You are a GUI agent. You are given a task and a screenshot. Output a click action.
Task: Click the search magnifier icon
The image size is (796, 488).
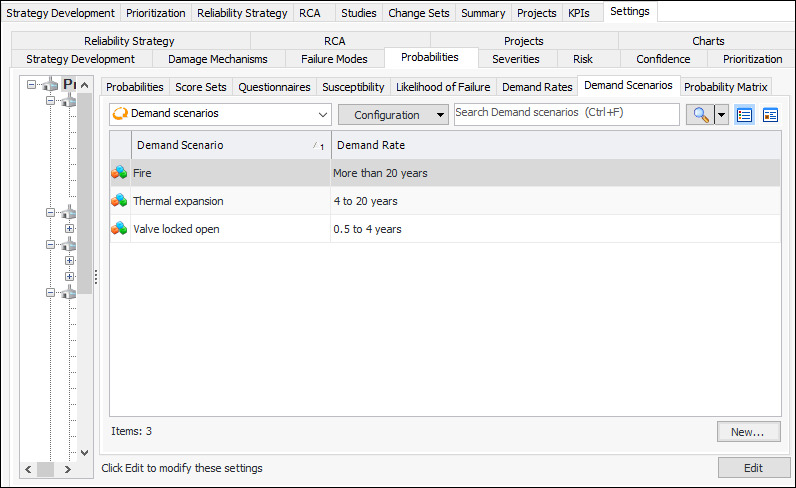(x=699, y=114)
